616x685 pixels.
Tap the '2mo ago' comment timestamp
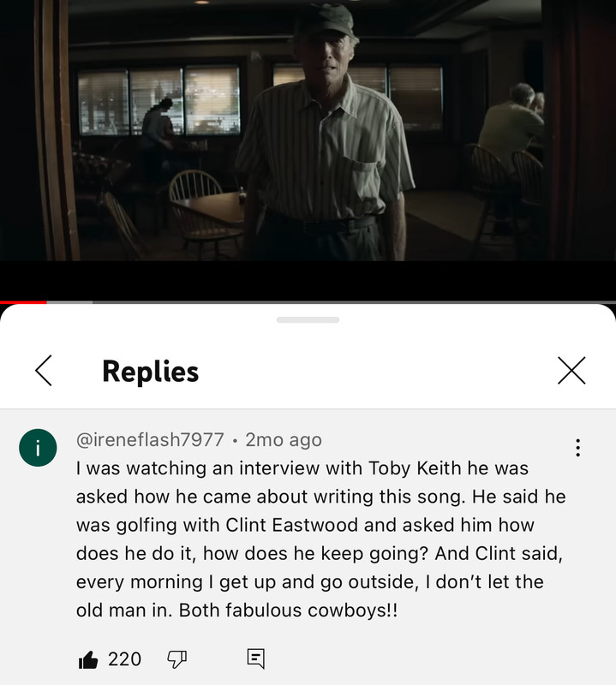[x=284, y=439]
